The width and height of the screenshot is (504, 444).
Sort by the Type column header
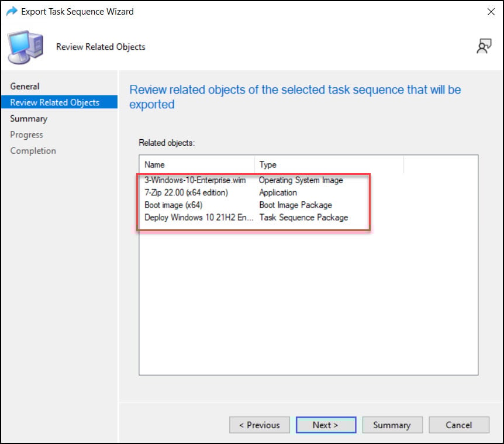click(329, 164)
